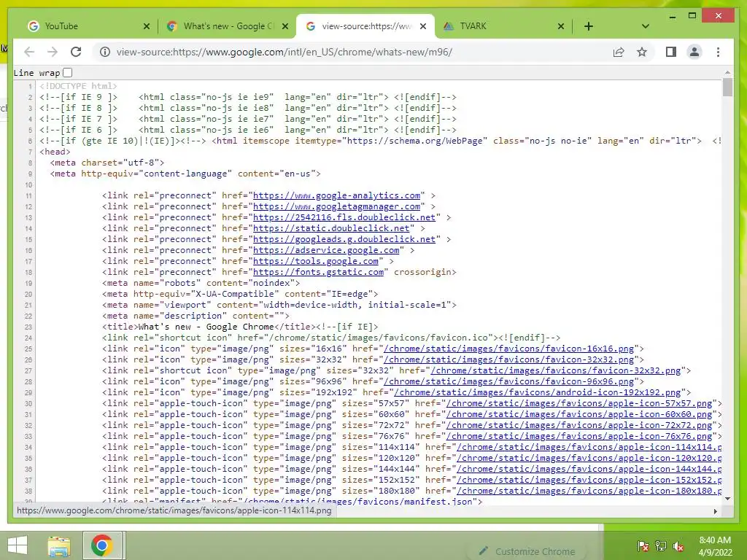
Task: Click the scroll down arrow
Action: click(x=727, y=499)
